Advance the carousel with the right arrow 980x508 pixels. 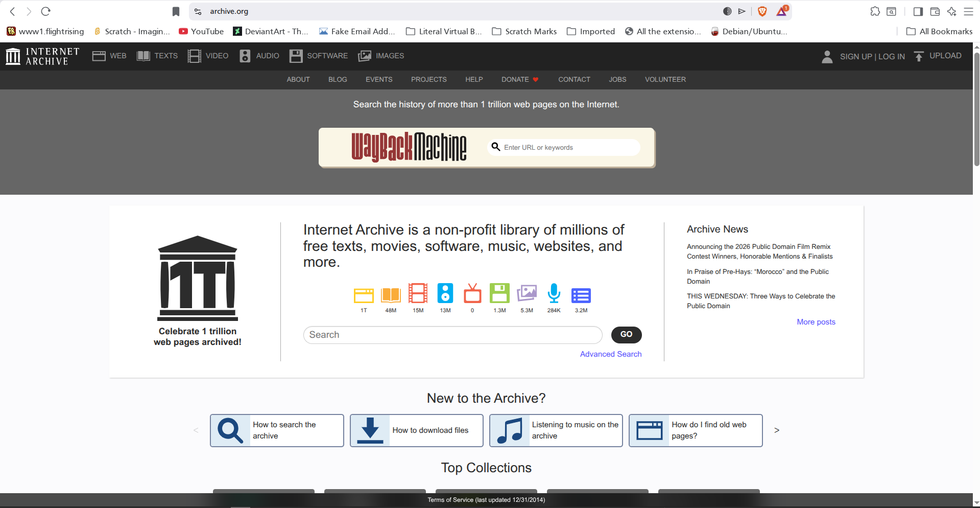[776, 430]
